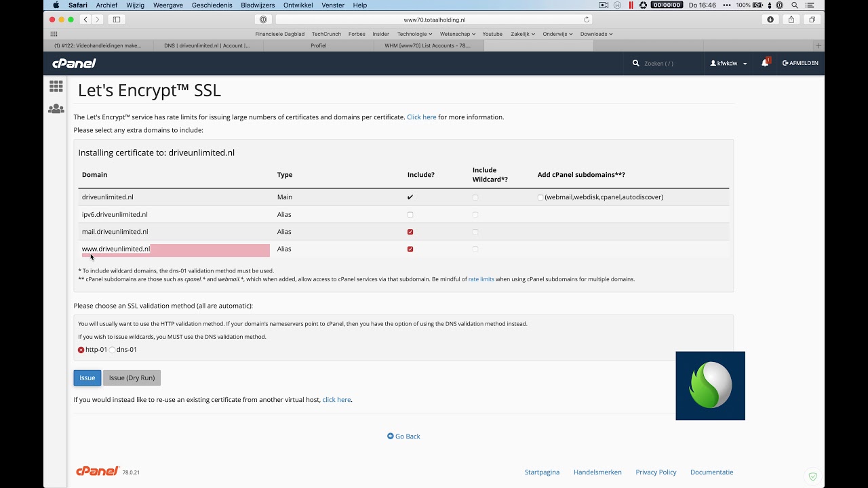Open the favorites grid icon
The width and height of the screenshot is (868, 488).
tap(54, 34)
